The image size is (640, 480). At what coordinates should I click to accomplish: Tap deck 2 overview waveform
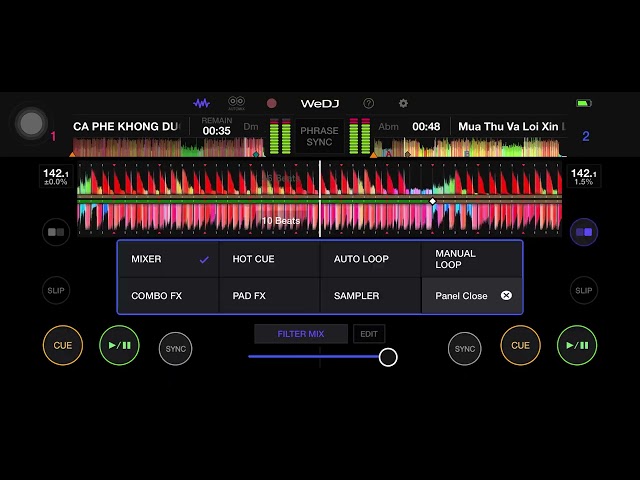coord(469,147)
